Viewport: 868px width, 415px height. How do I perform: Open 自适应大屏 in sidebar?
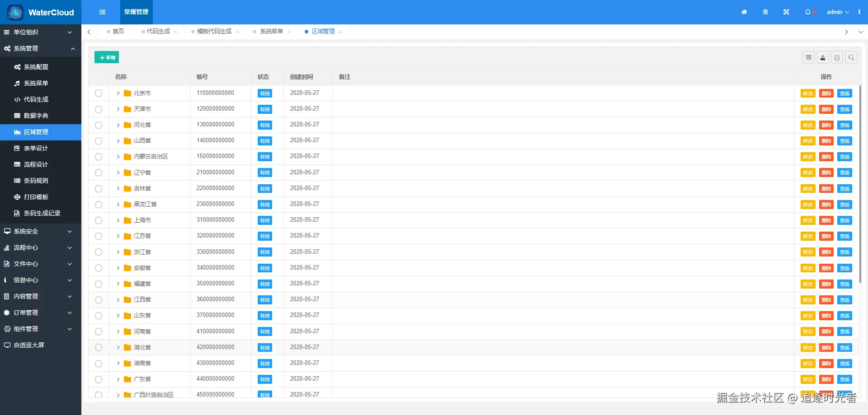[41, 345]
